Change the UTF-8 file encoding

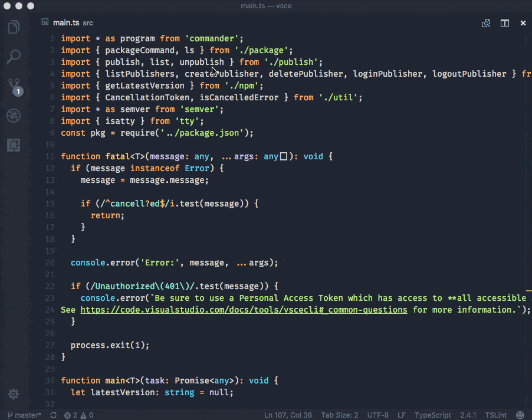coord(377,415)
